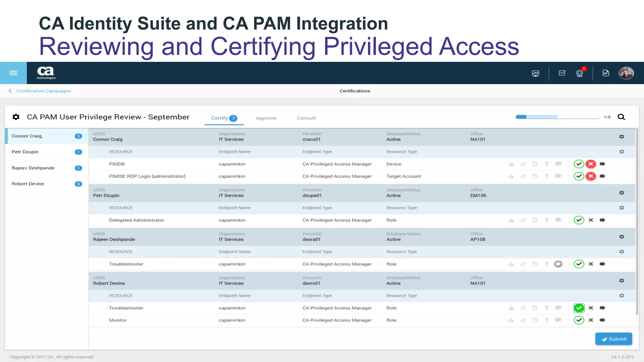644x362 pixels.
Task: Open the mail tasks icon in header
Action: 562,73
